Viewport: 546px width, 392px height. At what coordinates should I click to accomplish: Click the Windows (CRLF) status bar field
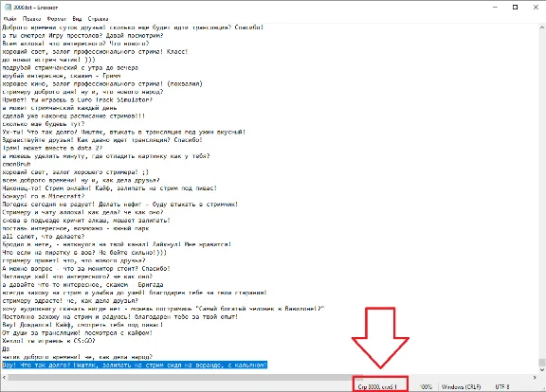click(x=461, y=386)
